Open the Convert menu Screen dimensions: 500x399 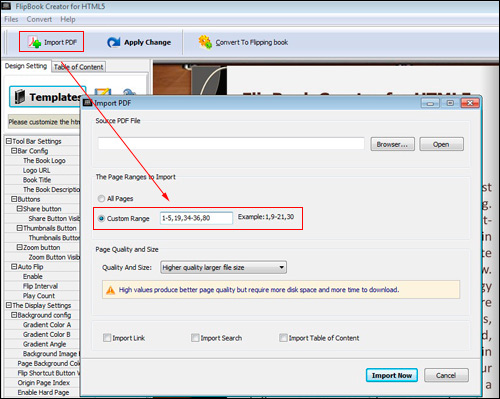pyautogui.click(x=39, y=19)
